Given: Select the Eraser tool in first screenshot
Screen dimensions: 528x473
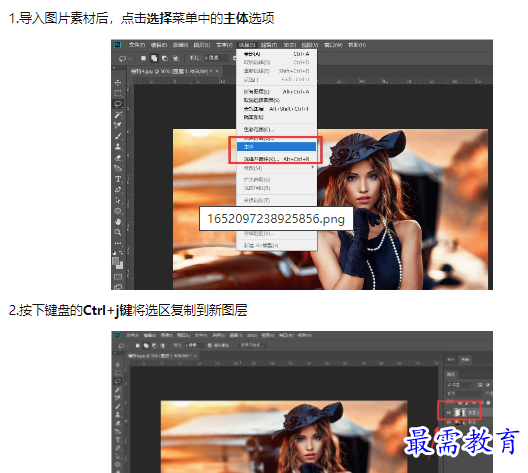Looking at the screenshot, I should tap(118, 158).
